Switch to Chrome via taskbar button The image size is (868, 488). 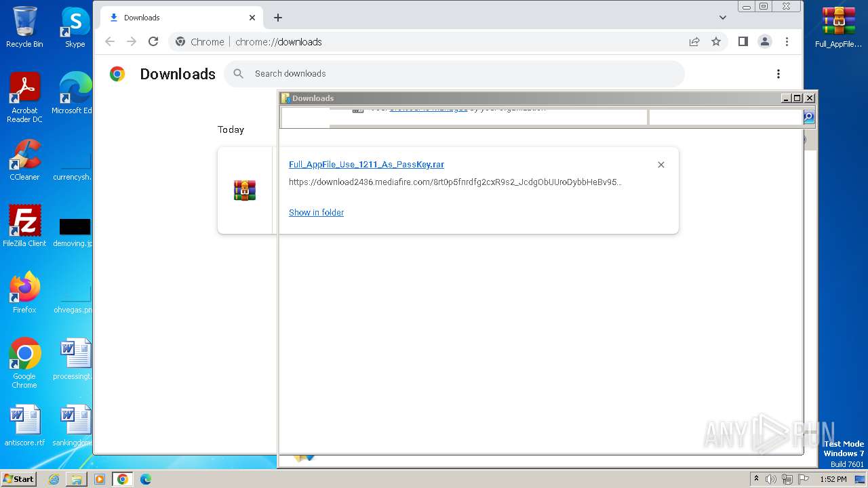click(x=123, y=479)
